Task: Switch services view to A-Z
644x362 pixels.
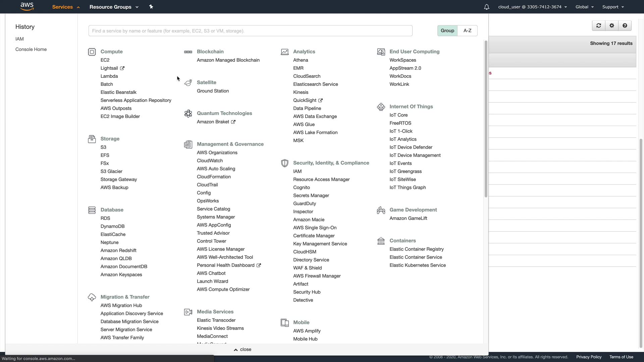Action: [x=467, y=31]
